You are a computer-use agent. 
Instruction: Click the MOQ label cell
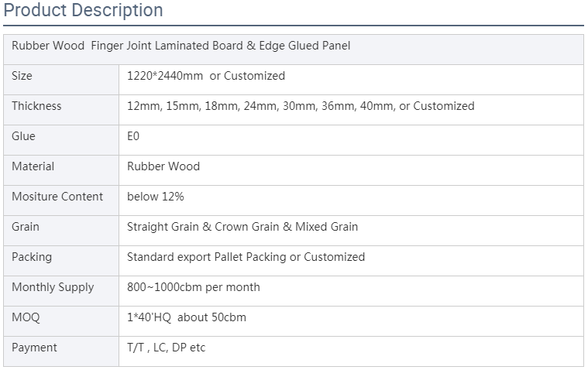pos(61,321)
